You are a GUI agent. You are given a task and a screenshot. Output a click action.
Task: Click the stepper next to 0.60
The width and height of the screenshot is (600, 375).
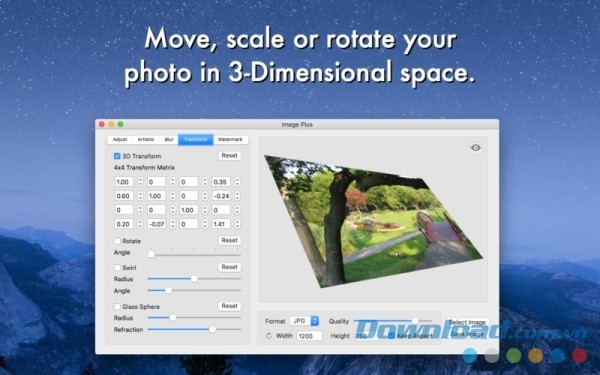pos(140,196)
